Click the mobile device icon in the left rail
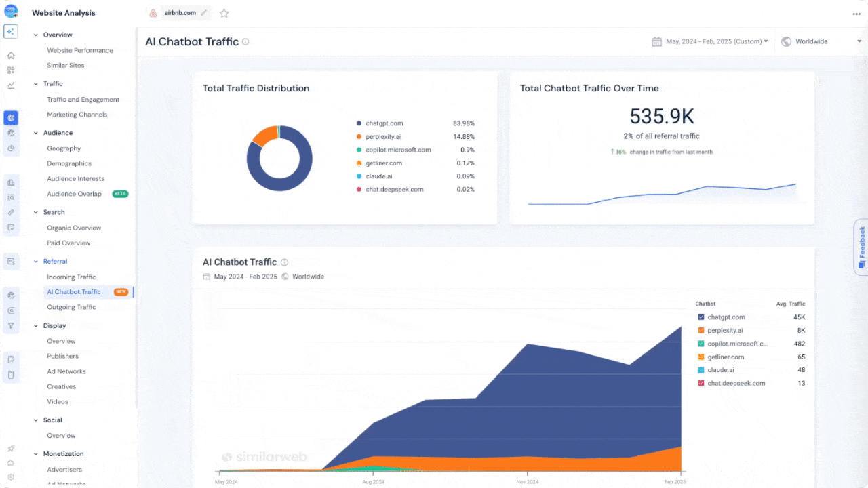868x488 pixels. tap(10, 374)
